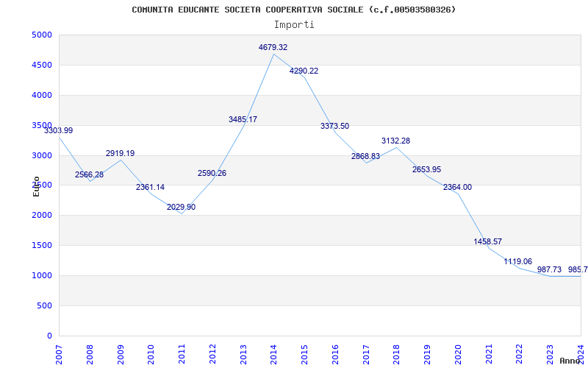
Task: Click the 4500 value on Euro axis
Action: [42, 65]
